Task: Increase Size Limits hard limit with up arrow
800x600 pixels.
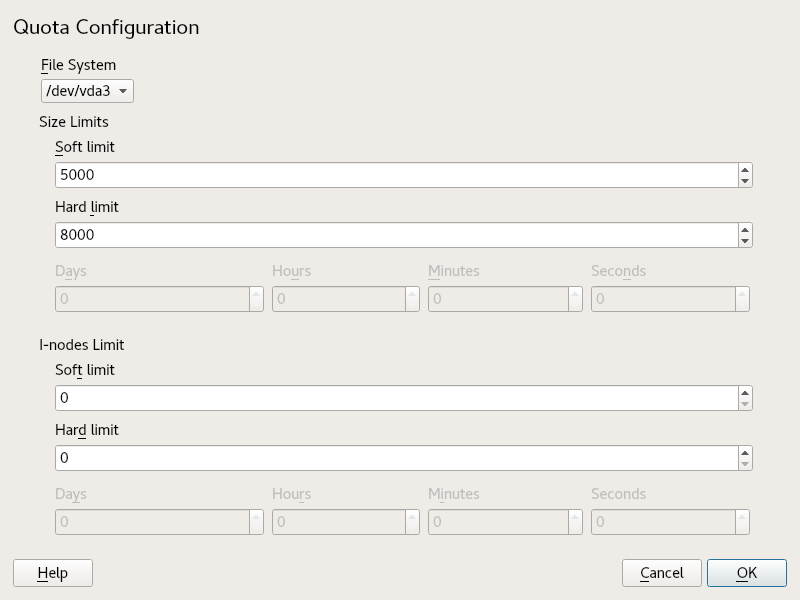Action: [745, 230]
